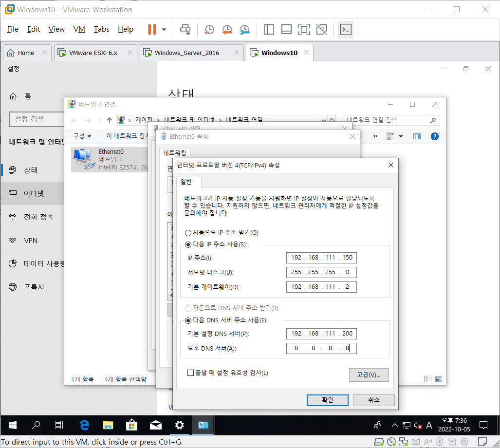Open the change view dropdown arrow

click(401, 136)
